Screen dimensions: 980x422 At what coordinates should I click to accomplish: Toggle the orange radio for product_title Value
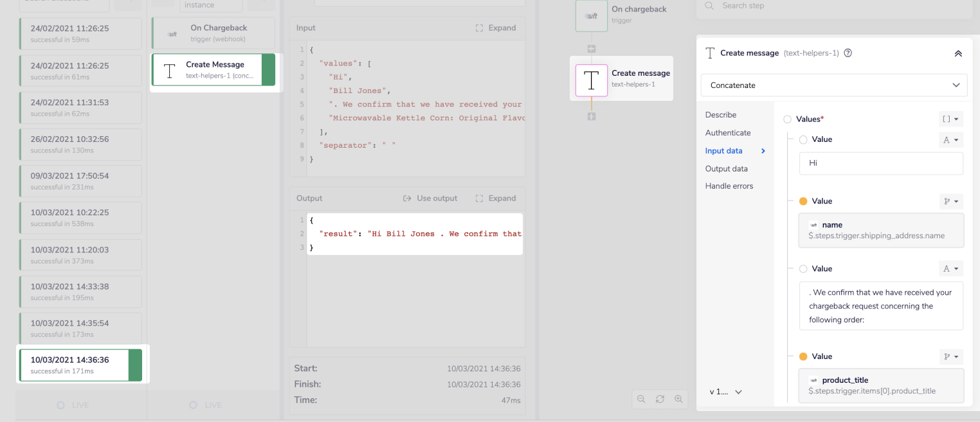[x=803, y=356]
